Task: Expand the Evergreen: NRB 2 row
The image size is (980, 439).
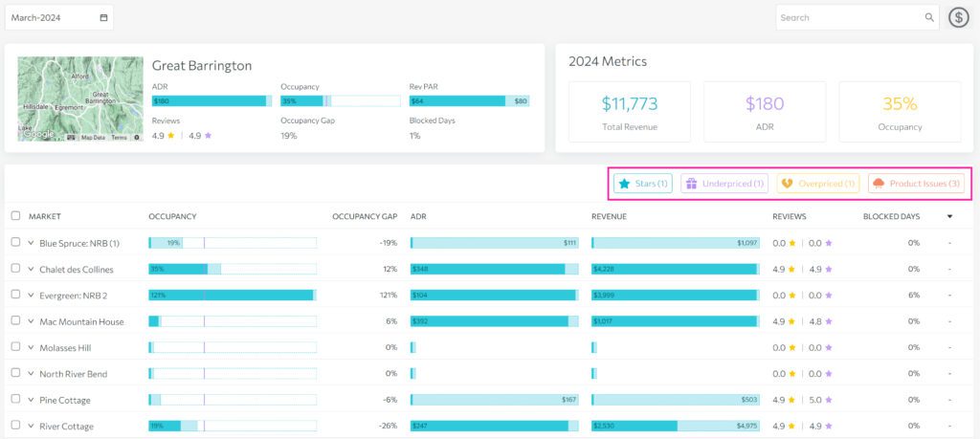Action: click(x=31, y=296)
